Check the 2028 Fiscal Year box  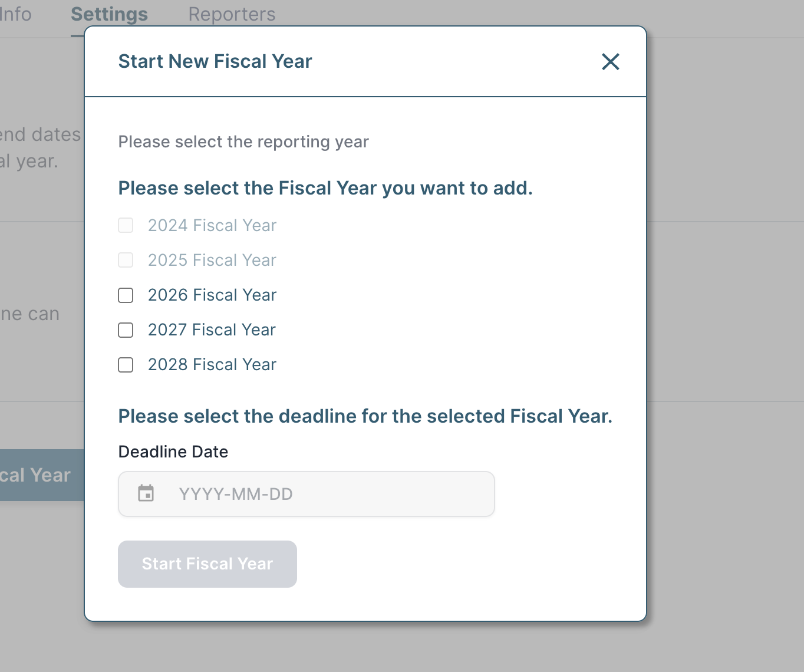click(126, 365)
